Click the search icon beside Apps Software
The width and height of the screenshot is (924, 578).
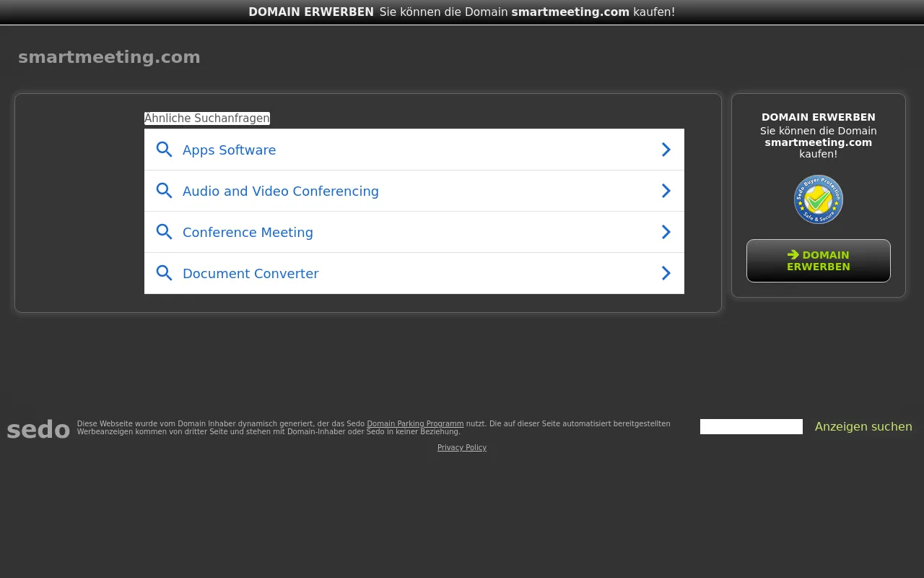pos(165,150)
